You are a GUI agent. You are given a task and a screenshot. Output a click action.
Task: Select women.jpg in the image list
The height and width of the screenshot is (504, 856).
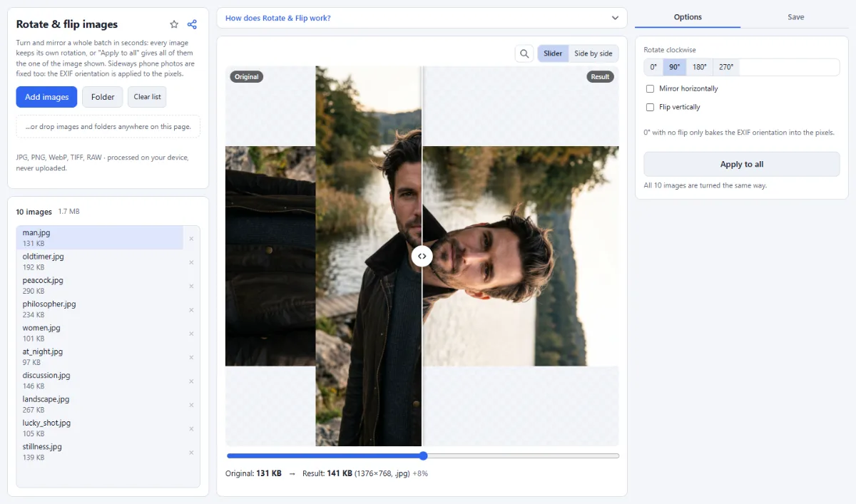tap(100, 333)
